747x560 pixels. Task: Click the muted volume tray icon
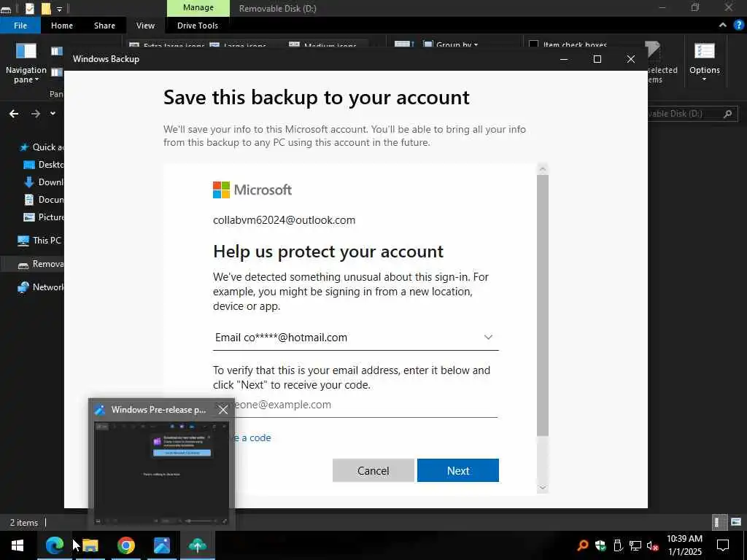[653, 545]
